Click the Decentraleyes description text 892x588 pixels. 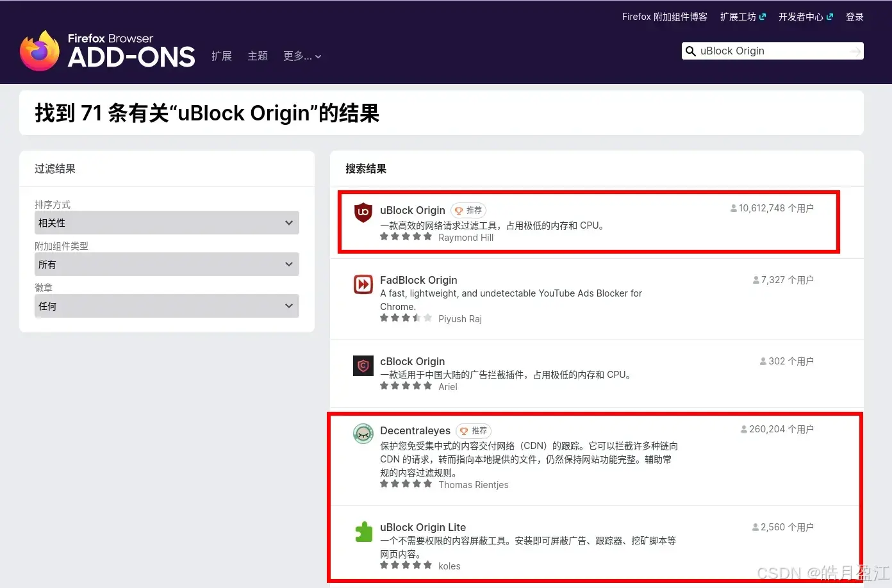529,459
